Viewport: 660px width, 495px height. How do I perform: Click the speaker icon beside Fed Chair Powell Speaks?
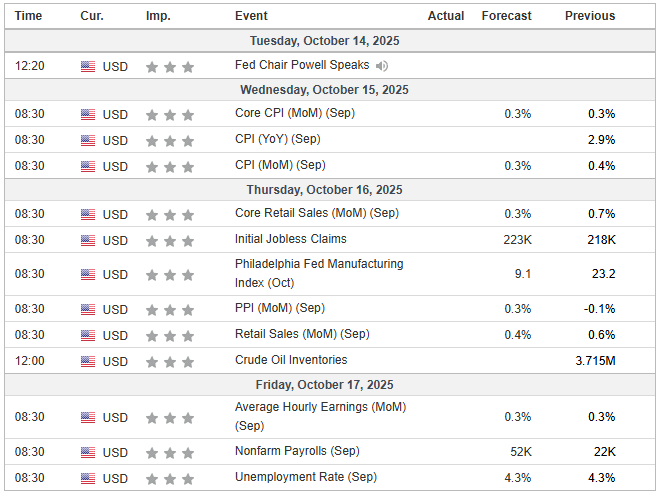coord(381,66)
